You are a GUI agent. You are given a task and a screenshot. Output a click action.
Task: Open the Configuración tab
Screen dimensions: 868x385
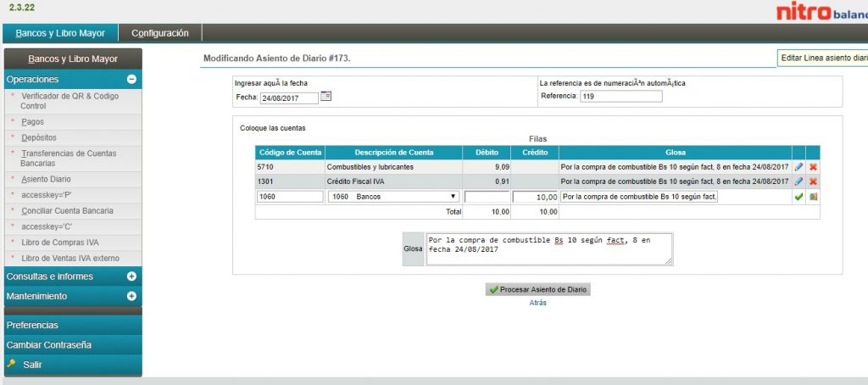pyautogui.click(x=159, y=33)
